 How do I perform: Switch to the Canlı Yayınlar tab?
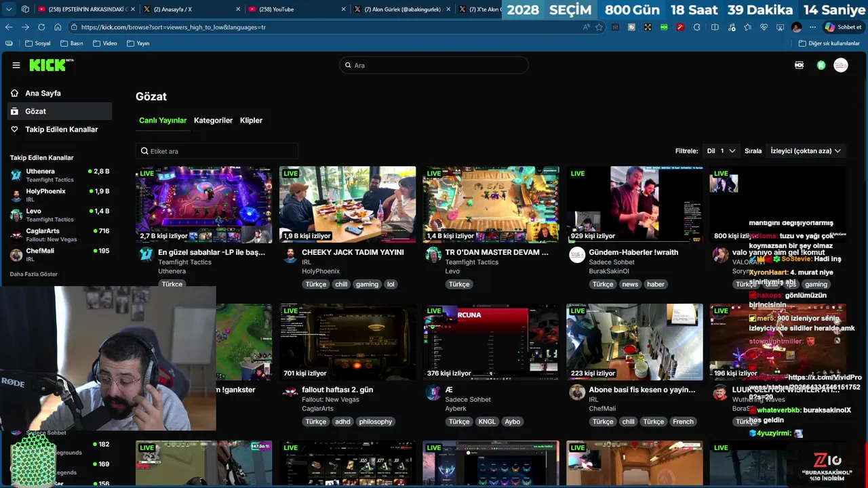click(163, 120)
